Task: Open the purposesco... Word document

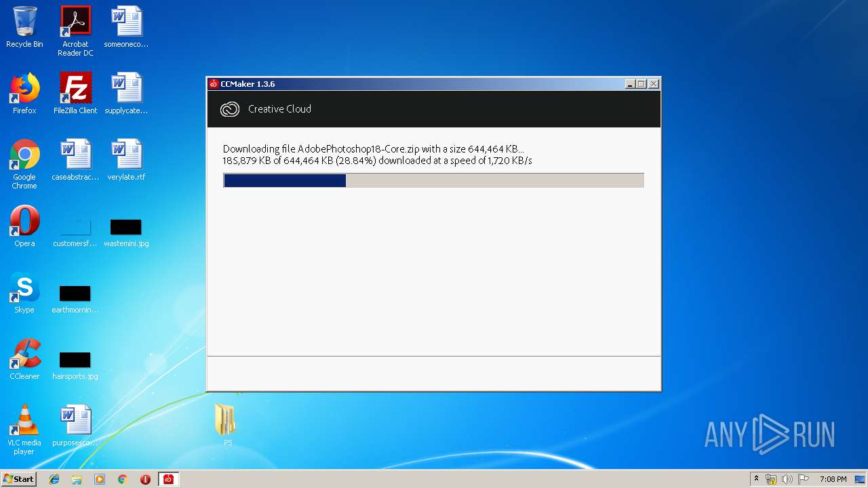Action: [x=75, y=426]
